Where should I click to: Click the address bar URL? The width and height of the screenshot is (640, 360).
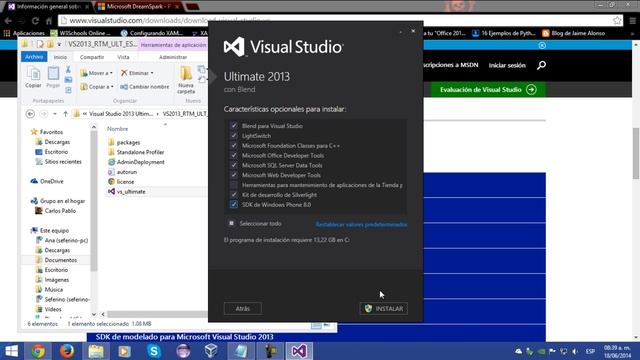click(x=169, y=20)
